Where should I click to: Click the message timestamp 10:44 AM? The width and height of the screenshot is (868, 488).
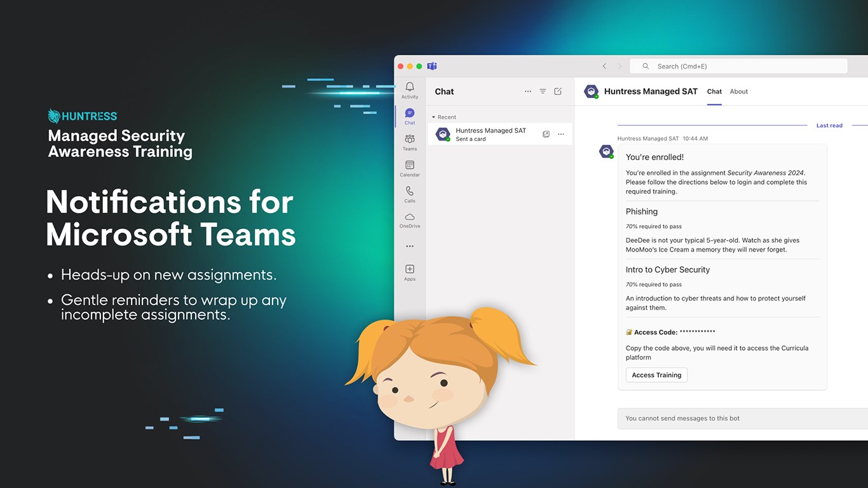coord(695,139)
